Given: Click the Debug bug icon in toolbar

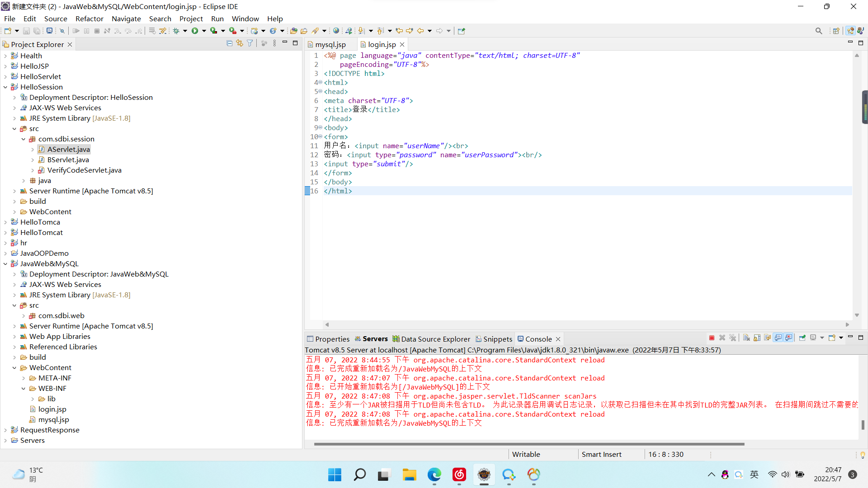Looking at the screenshot, I should pyautogui.click(x=176, y=31).
